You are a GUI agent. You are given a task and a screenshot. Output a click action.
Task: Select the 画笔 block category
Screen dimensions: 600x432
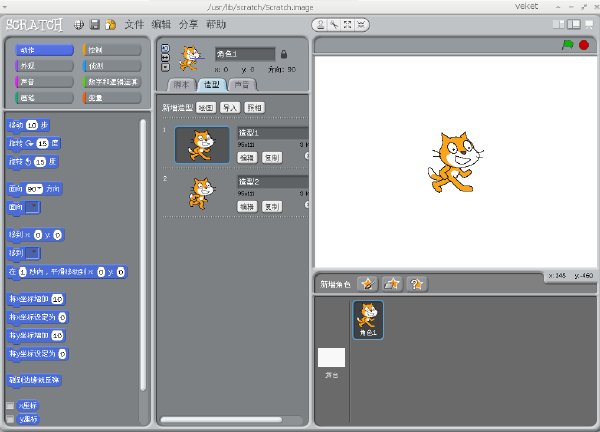pos(44,98)
